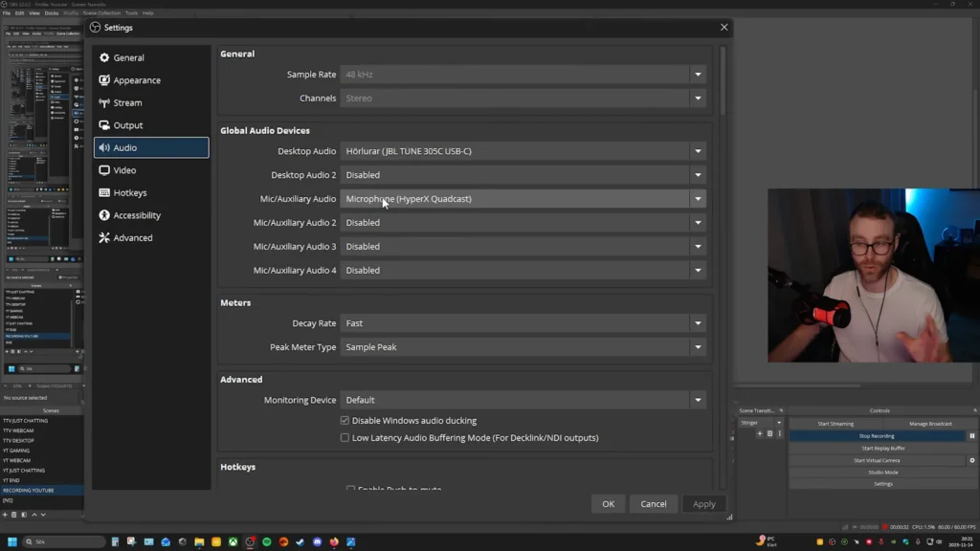Go to the Hotkeys settings tab

151,192
